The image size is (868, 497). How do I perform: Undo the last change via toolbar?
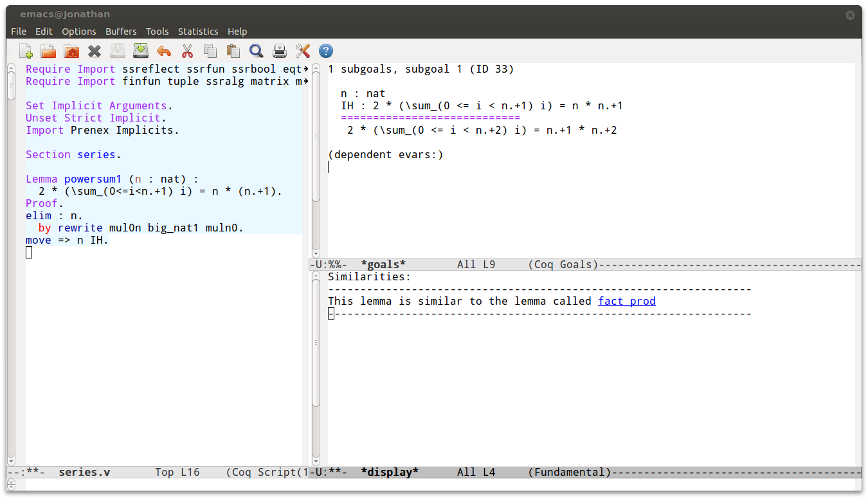[x=164, y=51]
